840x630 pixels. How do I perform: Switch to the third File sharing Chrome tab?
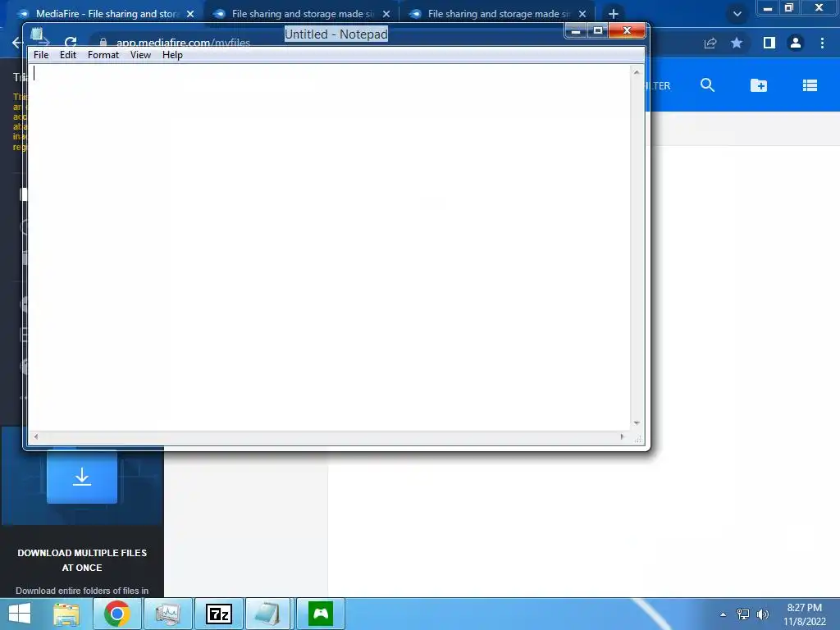point(496,14)
